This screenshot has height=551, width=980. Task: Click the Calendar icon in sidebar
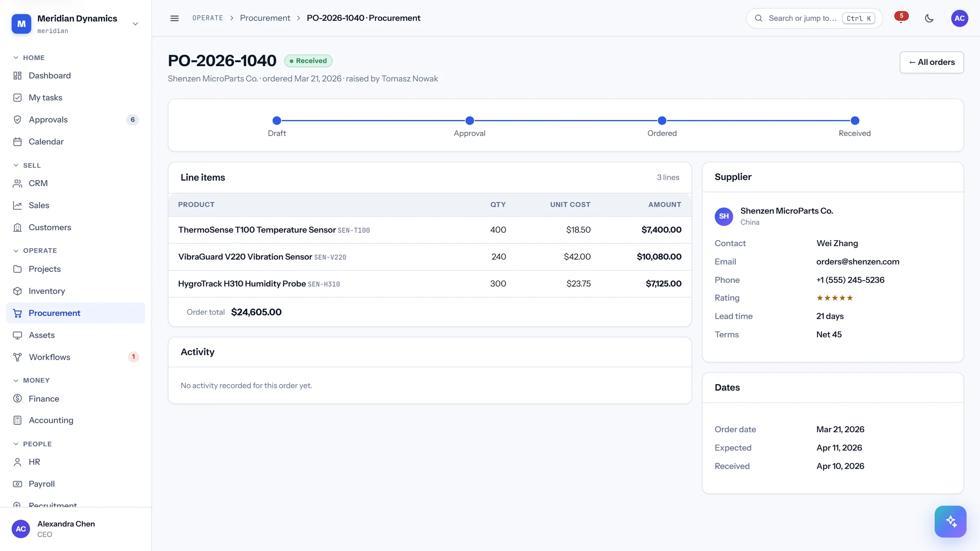pos(17,142)
